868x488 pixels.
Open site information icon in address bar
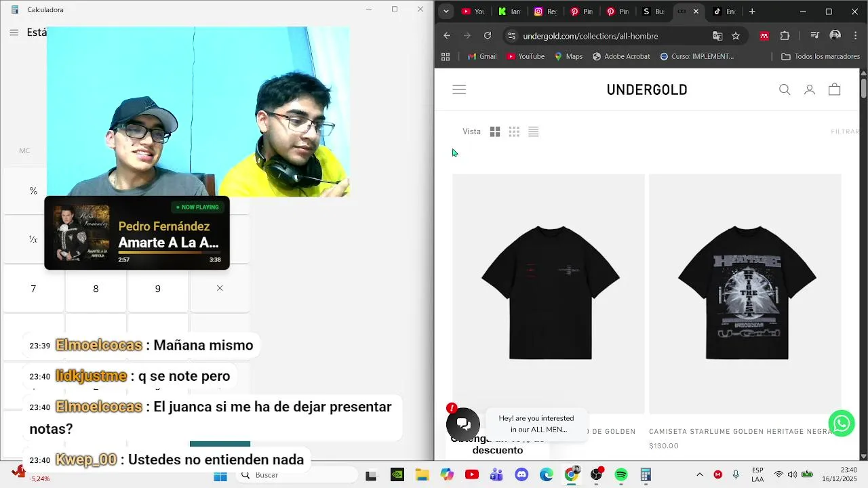point(512,36)
